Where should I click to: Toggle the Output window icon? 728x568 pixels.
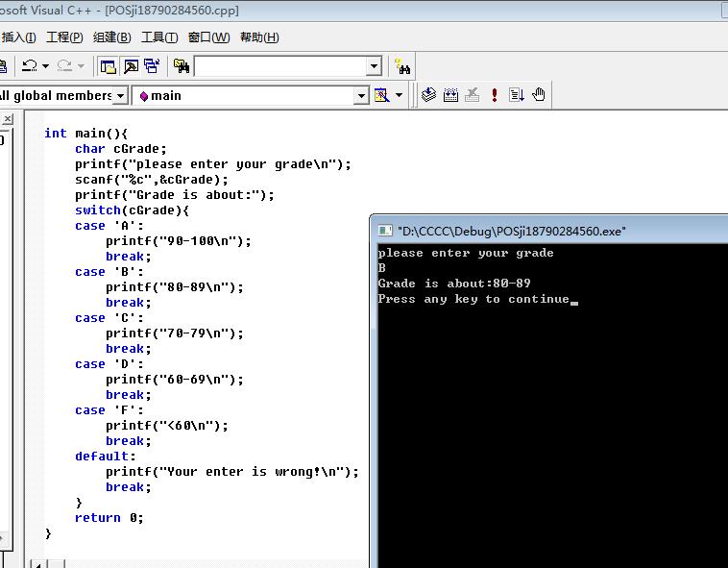131,66
